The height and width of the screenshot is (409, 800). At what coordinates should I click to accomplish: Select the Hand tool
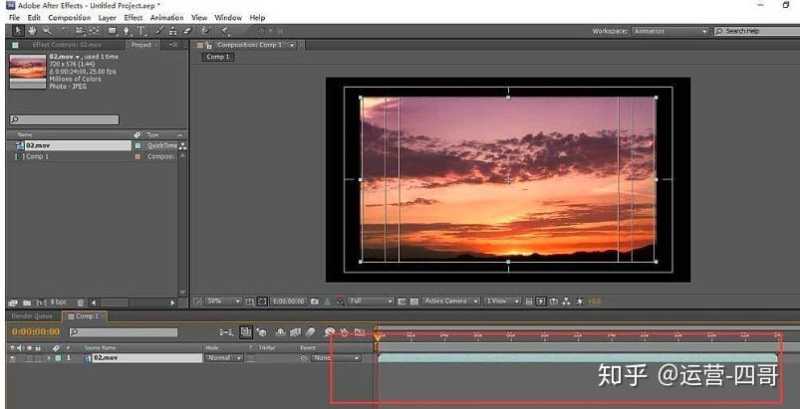30,31
